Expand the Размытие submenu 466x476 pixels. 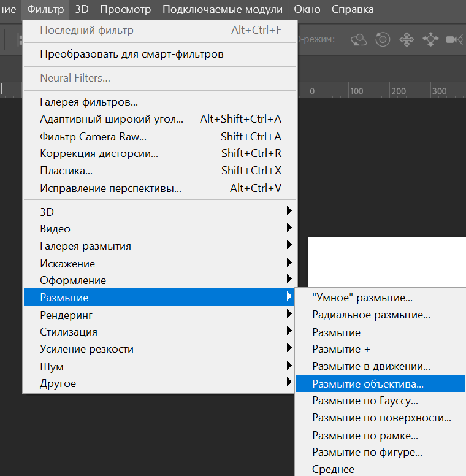coord(160,297)
